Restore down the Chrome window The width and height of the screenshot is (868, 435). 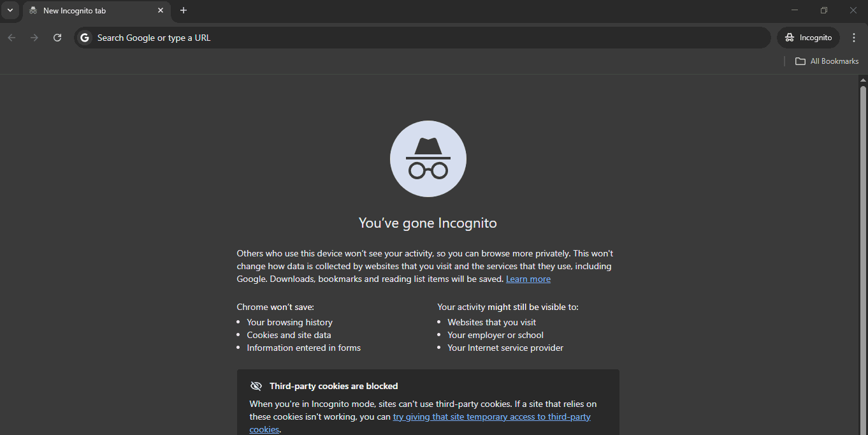pyautogui.click(x=823, y=10)
